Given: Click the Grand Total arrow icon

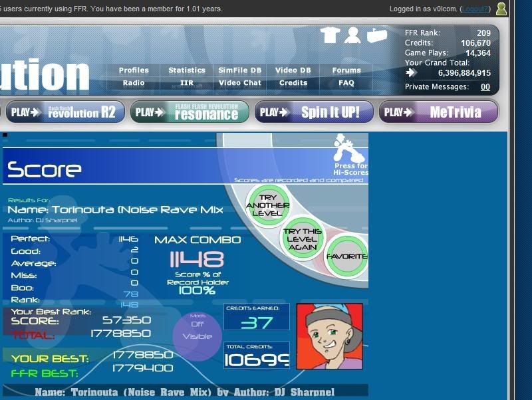Looking at the screenshot, I should pos(410,72).
